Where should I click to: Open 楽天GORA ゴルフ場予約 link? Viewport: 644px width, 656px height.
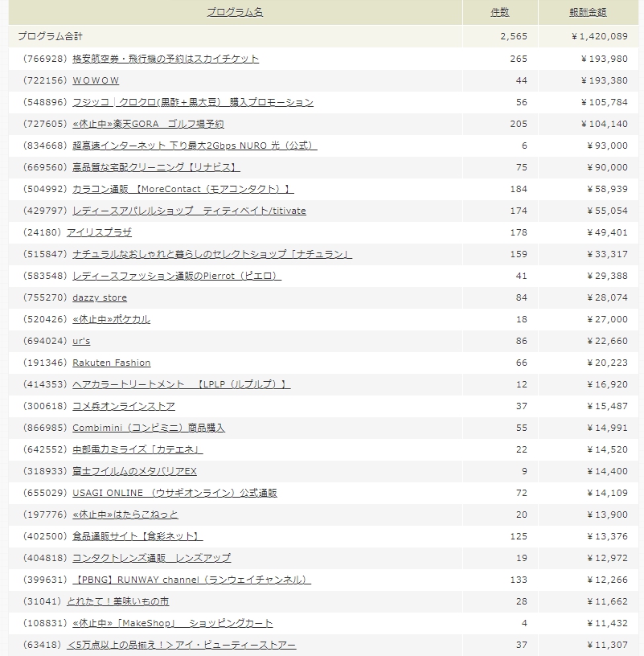pos(148,125)
